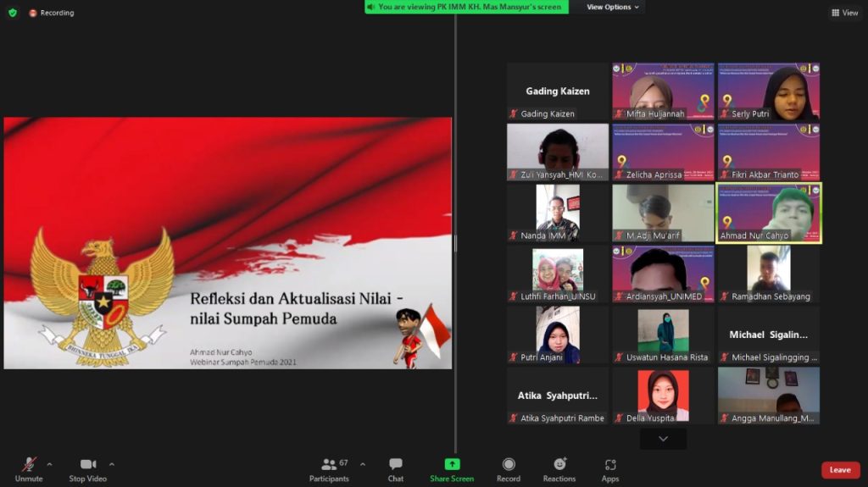Click muted mic icon beside Della Yuspita
Image resolution: width=868 pixels, height=487 pixels.
click(619, 418)
